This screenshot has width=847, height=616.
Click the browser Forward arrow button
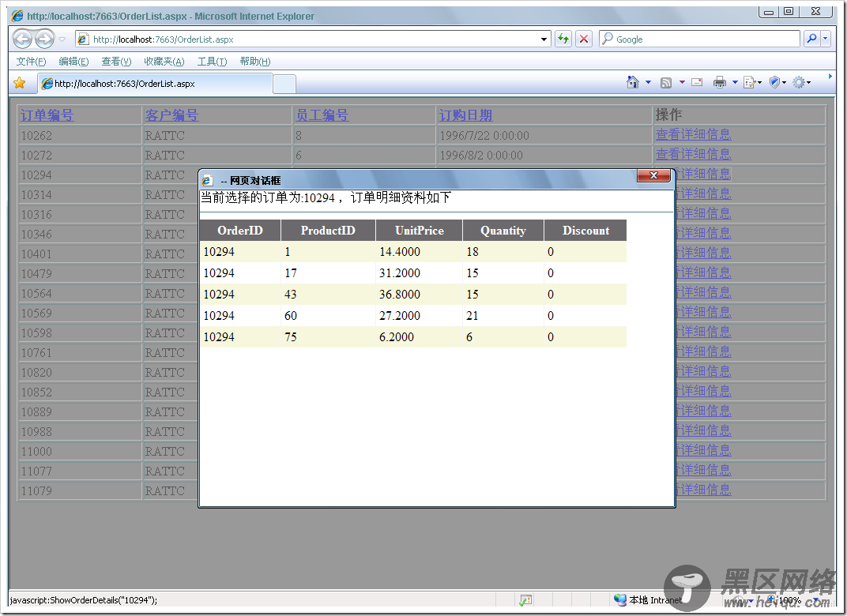44,39
